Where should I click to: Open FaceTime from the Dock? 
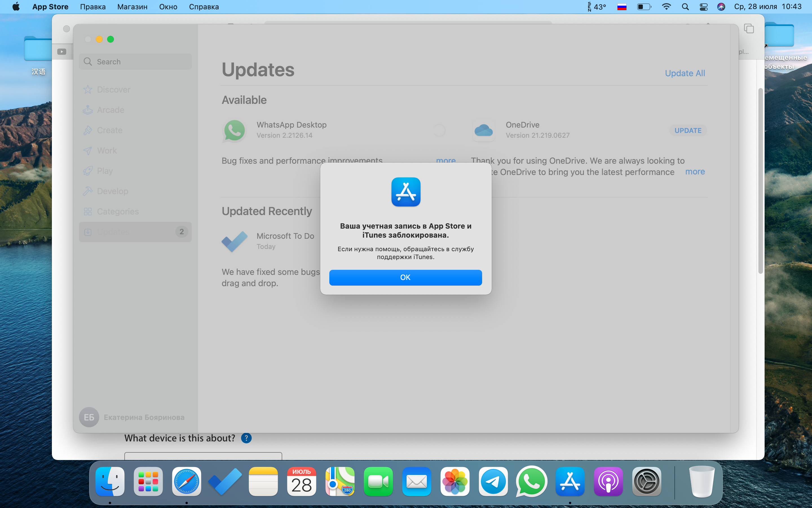pyautogui.click(x=378, y=481)
